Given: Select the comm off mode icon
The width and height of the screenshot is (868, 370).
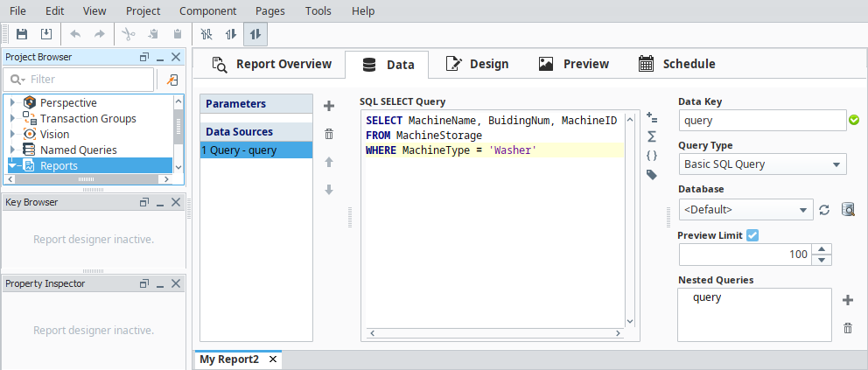Looking at the screenshot, I should click(206, 34).
